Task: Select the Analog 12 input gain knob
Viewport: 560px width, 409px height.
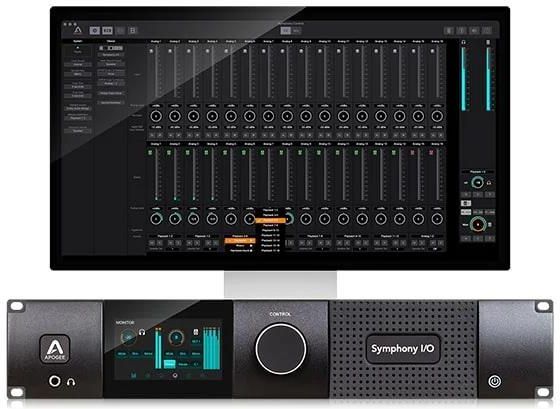Action: point(362,116)
